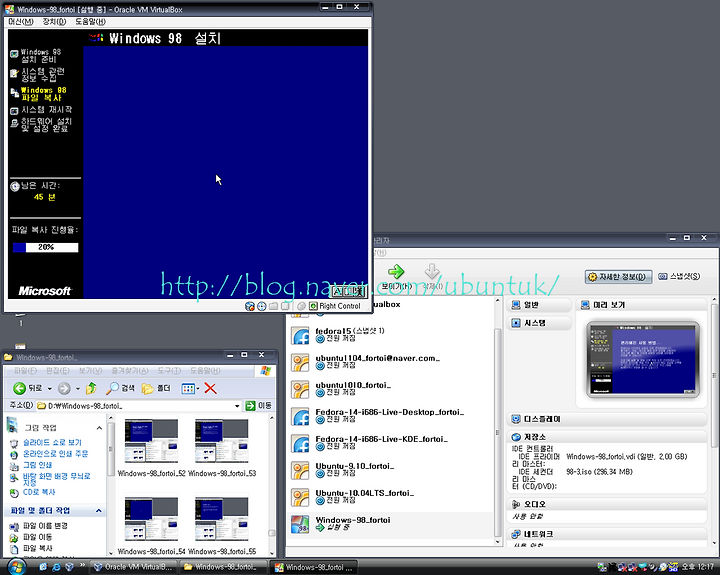
Task: Open the 장치(D) menu in the VM window
Action: pos(54,22)
